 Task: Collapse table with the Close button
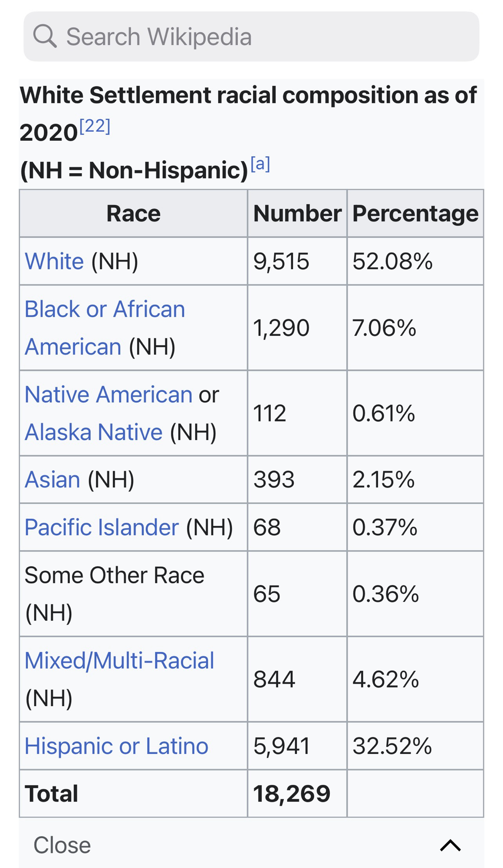point(62,845)
